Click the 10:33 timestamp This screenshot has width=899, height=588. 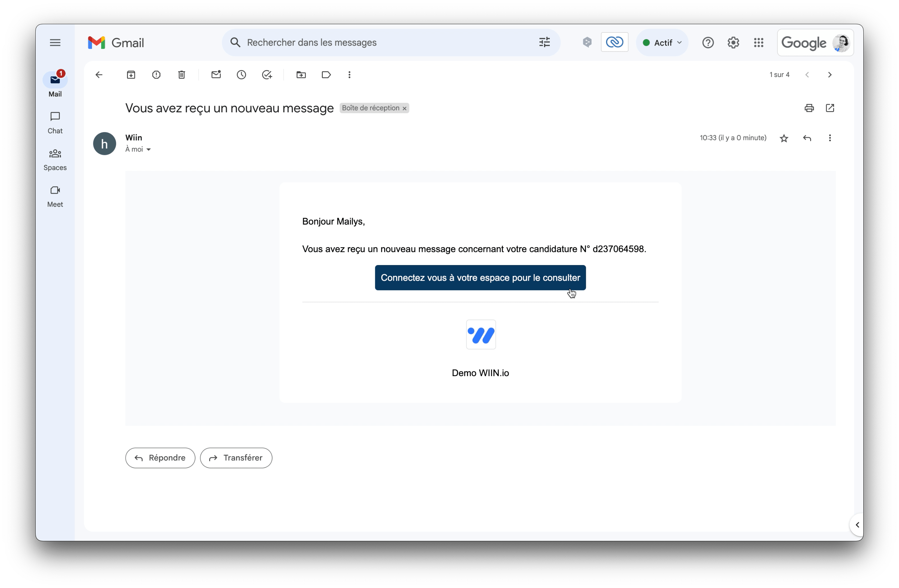(733, 138)
